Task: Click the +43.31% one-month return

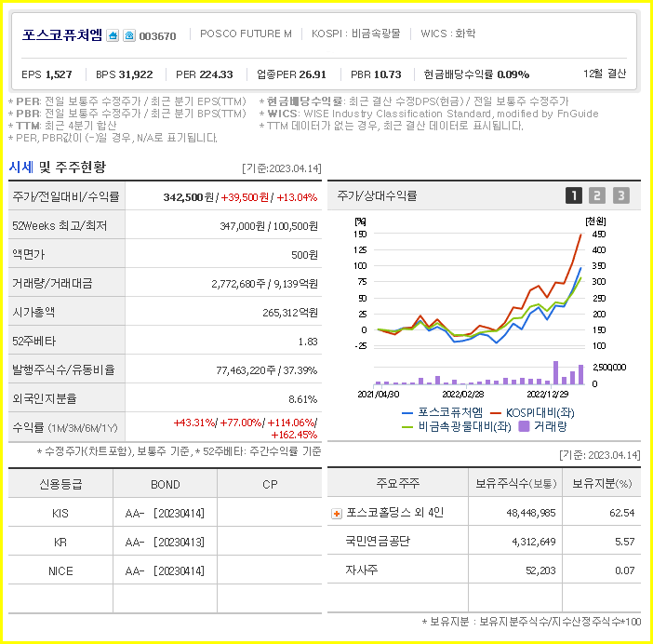Action: point(194,423)
